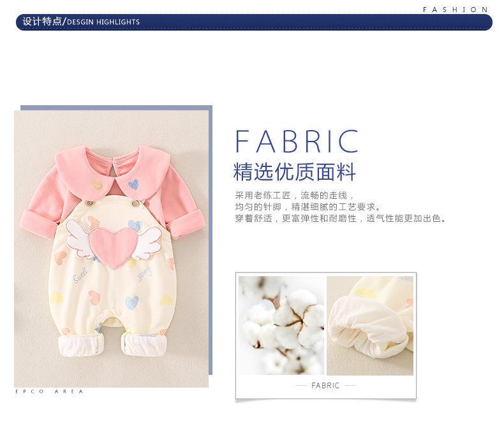Click the description line starting 穿着舒适
This screenshot has width=504, height=424.
click(x=339, y=219)
